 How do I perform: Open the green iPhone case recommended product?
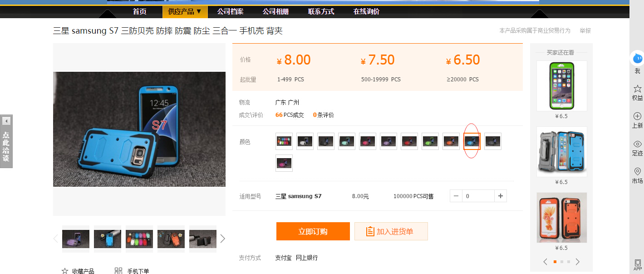click(562, 86)
